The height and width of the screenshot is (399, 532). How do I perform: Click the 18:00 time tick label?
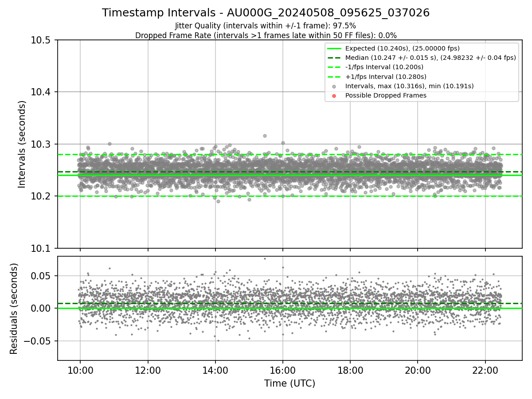350,369
